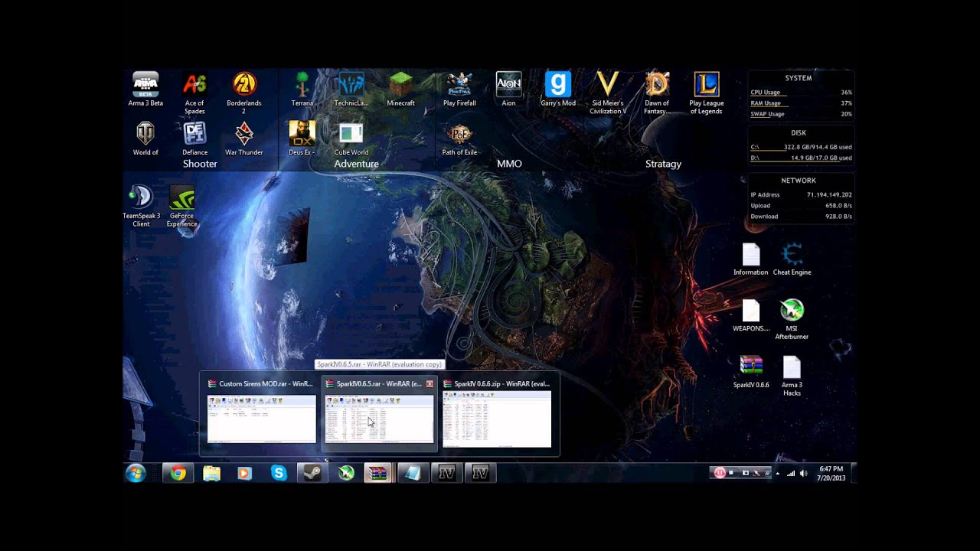Viewport: 980px width, 551px height.
Task: Click the WinRAR taskbar button
Action: (x=378, y=474)
